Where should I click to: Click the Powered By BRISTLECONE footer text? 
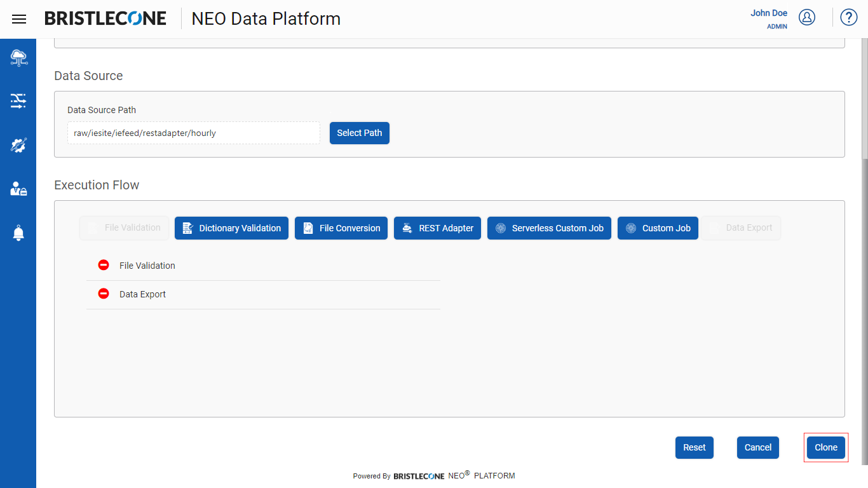pyautogui.click(x=434, y=475)
